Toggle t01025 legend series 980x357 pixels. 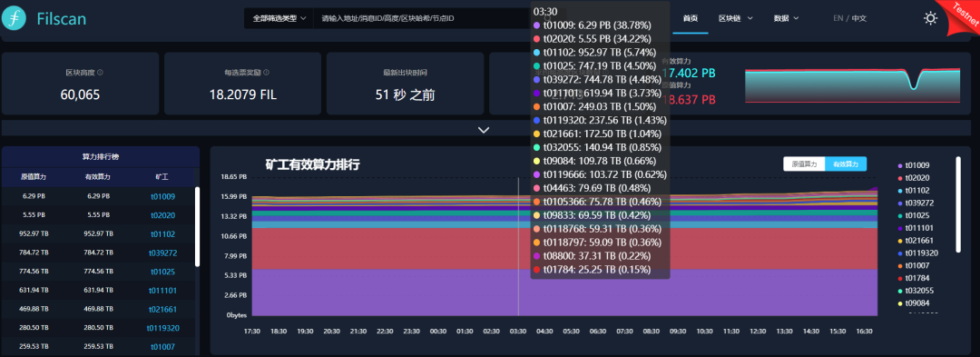(913, 215)
